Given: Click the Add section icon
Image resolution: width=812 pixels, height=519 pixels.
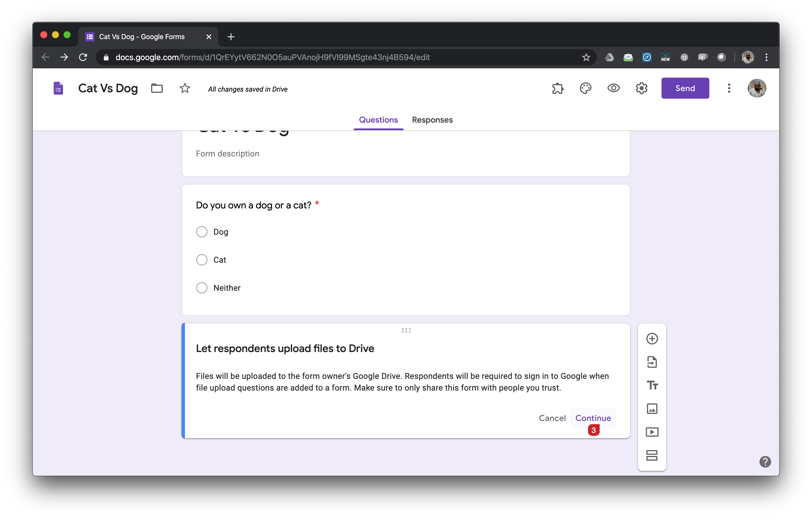Looking at the screenshot, I should point(652,455).
